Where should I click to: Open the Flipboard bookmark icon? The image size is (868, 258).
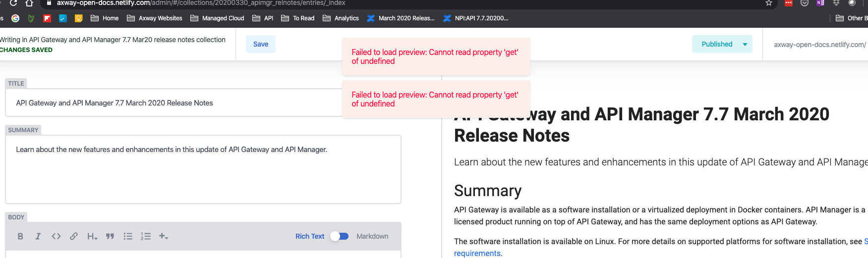(47, 18)
